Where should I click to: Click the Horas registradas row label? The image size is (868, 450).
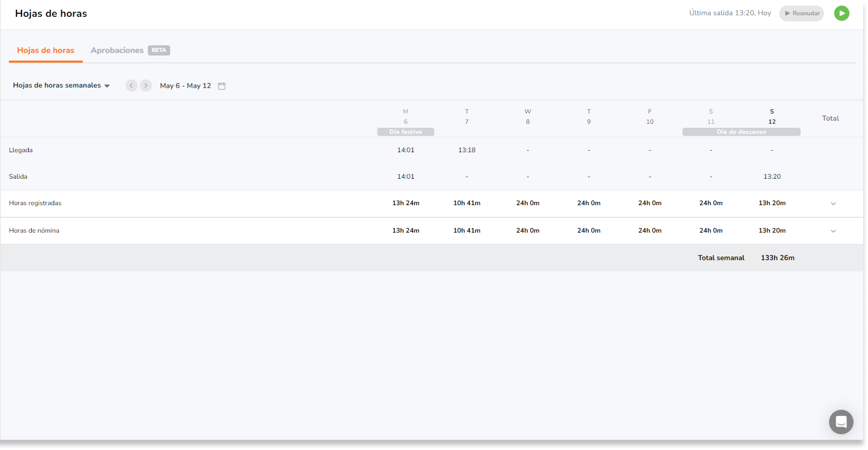[35, 203]
